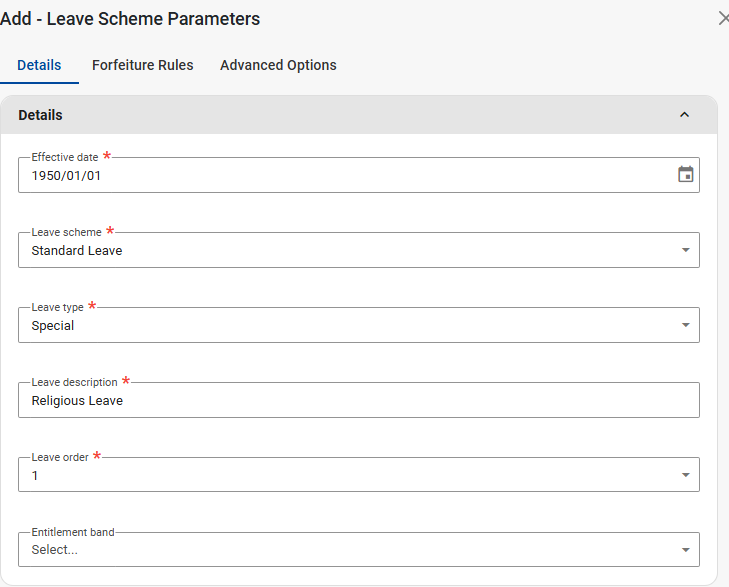
Task: Click the Standard Leave scheme value
Action: (x=77, y=250)
